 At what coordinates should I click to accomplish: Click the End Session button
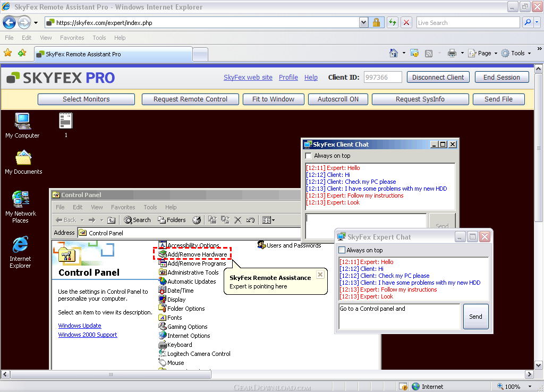click(x=501, y=78)
